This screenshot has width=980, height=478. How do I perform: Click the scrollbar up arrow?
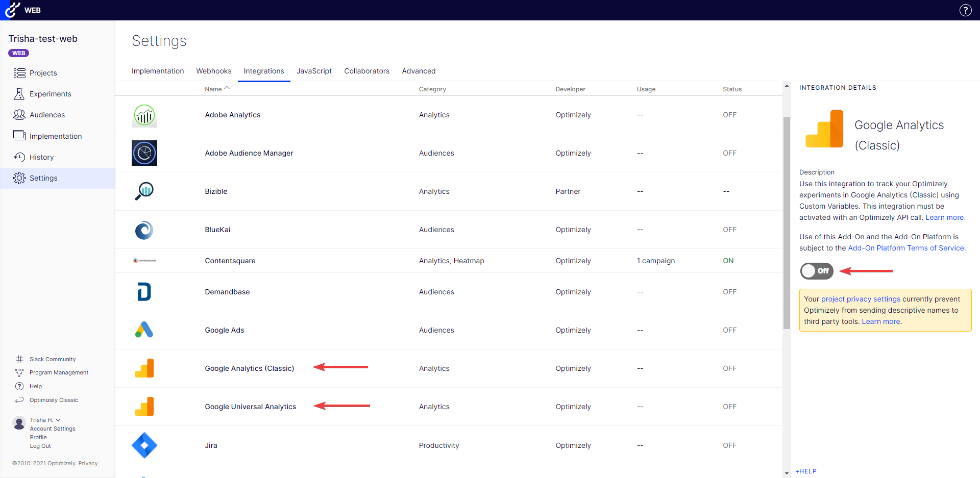pyautogui.click(x=787, y=86)
